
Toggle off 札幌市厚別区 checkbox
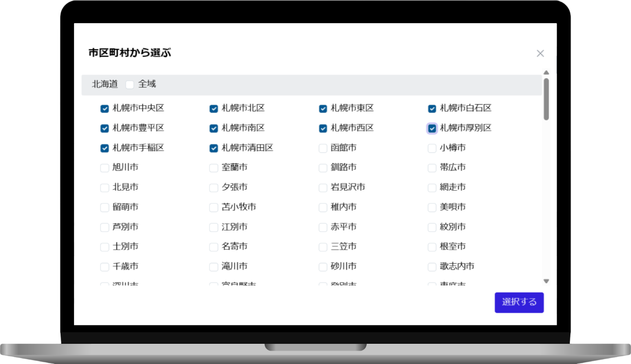432,129
